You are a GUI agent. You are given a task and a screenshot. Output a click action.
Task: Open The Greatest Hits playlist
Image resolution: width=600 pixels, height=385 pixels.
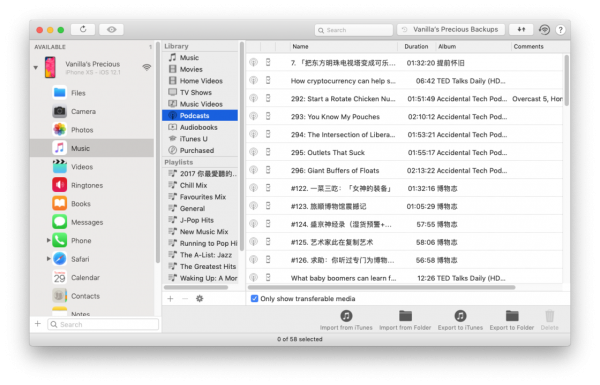point(200,266)
